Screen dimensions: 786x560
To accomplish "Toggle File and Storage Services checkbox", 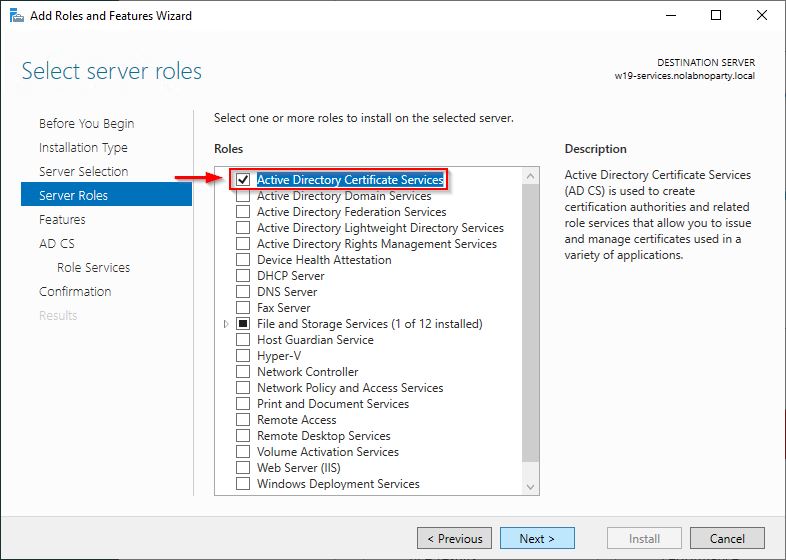I will pyautogui.click(x=243, y=324).
